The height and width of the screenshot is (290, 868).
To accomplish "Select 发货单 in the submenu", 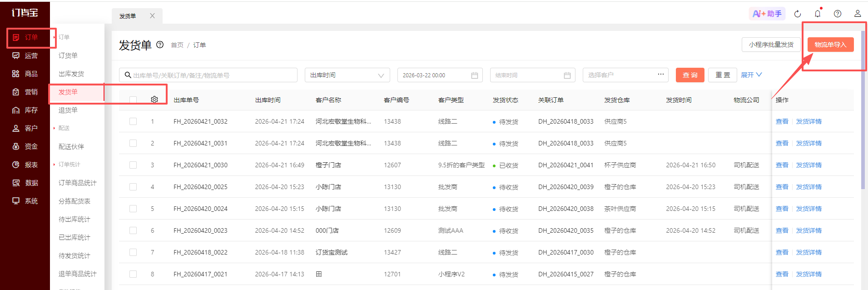I will point(68,92).
